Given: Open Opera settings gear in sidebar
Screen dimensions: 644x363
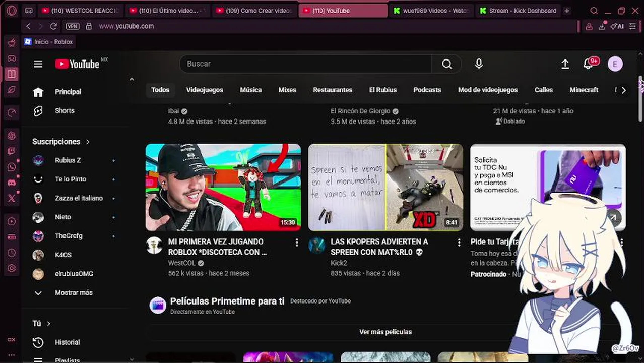Looking at the screenshot, I should [x=11, y=268].
